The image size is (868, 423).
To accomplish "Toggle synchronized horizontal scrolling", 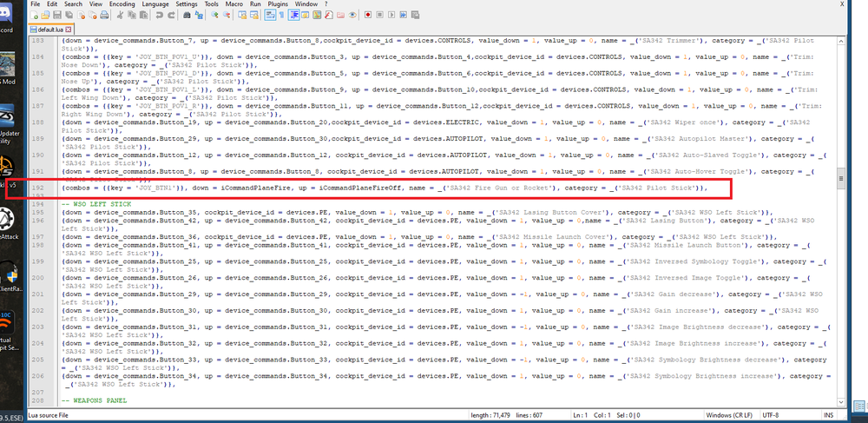I will pos(254,16).
